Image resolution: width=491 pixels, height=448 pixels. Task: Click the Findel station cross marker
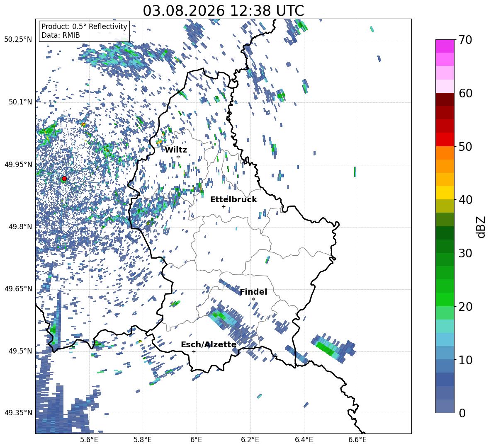pyautogui.click(x=253, y=299)
